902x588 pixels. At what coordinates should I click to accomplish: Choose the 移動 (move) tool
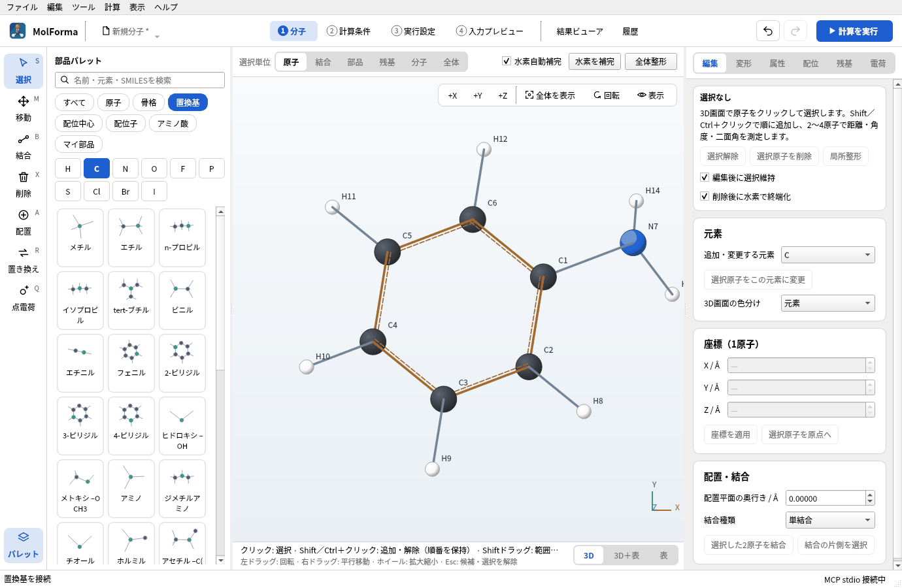tap(24, 108)
